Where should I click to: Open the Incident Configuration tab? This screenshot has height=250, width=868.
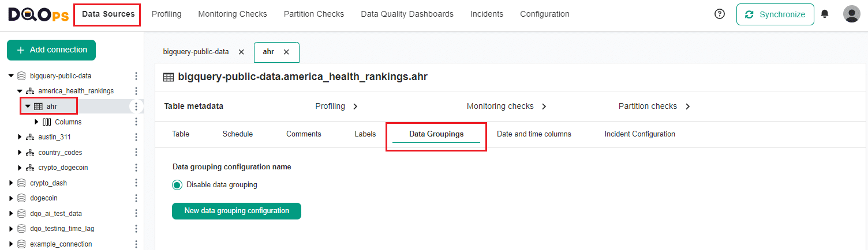[639, 134]
